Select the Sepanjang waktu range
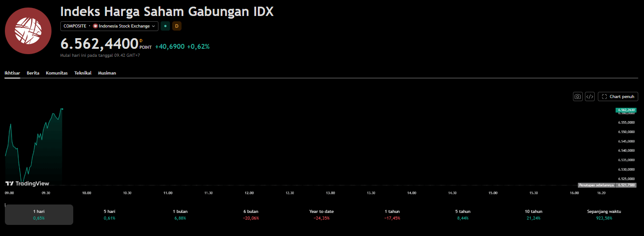This screenshot has width=644, height=236. coord(604,215)
